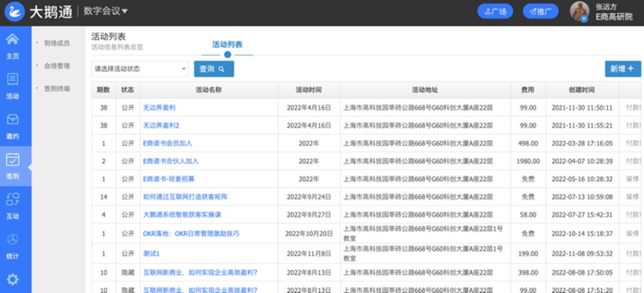Image resolution: width=644 pixels, height=293 pixels.
Task: Click the 大鹅通 swan logo
Action: 14,11
